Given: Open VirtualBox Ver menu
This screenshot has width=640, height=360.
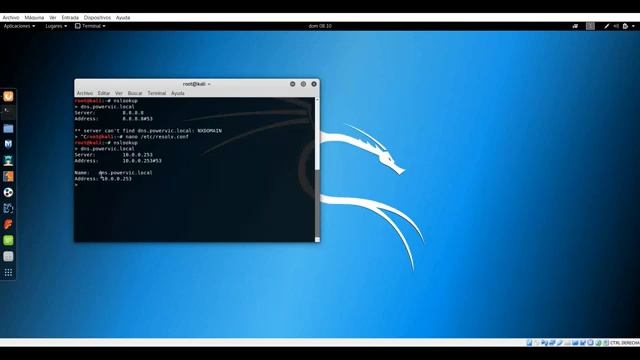Looking at the screenshot, I should (53, 18).
